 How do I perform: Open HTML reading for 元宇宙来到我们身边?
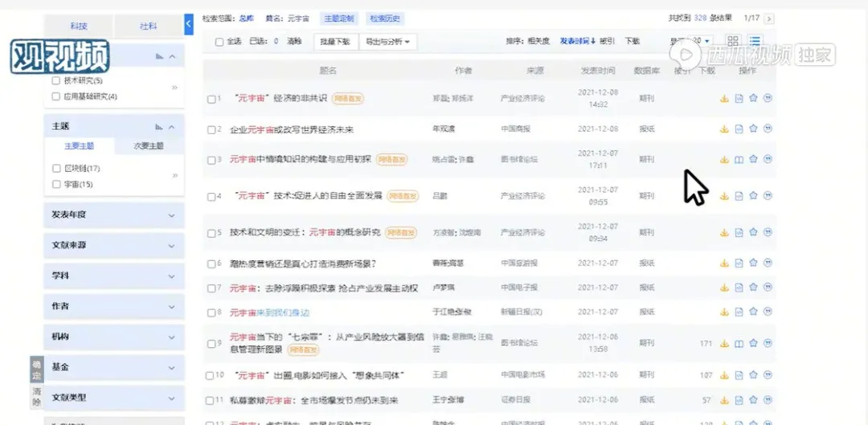pyautogui.click(x=739, y=312)
